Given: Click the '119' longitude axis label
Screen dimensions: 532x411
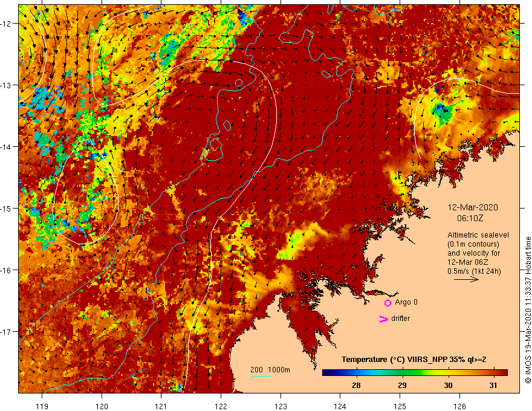Looking at the screenshot, I should click(42, 406).
